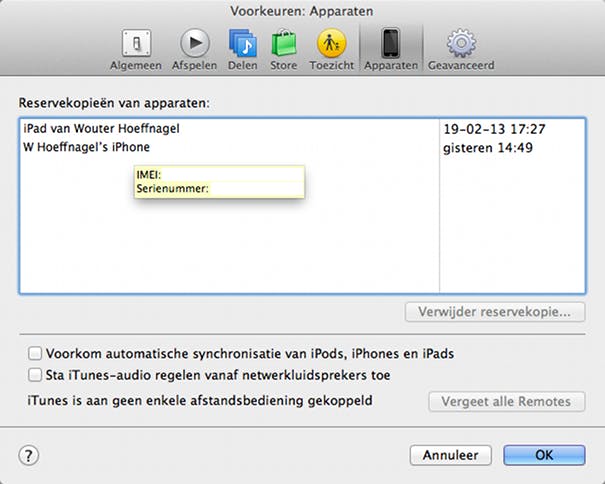Click the backup time gisteren 14:49
The width and height of the screenshot is (605, 484).
tap(488, 147)
